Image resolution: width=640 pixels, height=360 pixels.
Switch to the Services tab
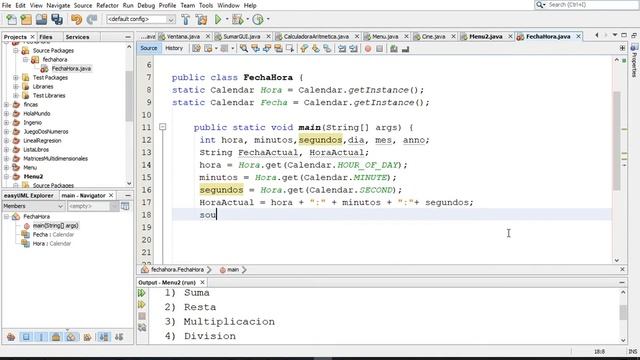(77, 37)
